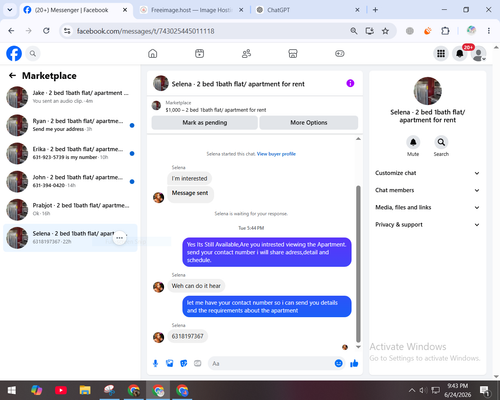
Task: Expand Media, files and links section
Action: (x=428, y=207)
